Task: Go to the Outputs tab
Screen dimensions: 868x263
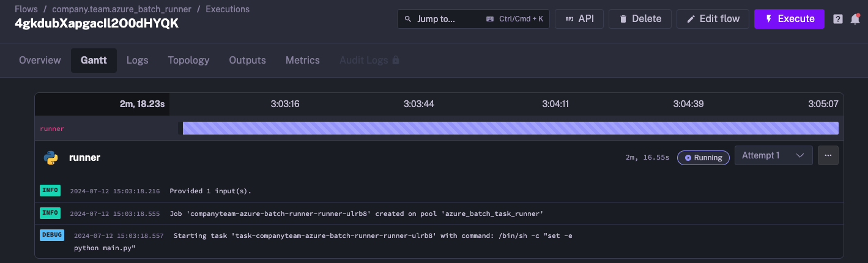Action: point(247,61)
